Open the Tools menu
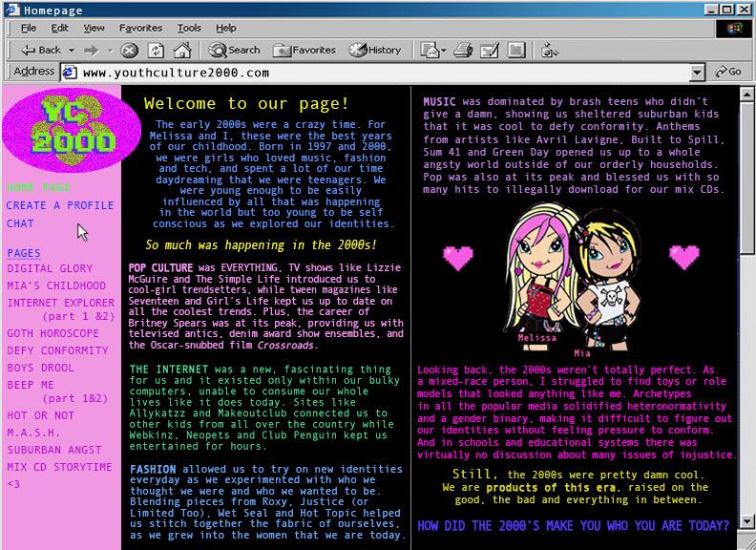The height and width of the screenshot is (550, 756). pos(189,28)
